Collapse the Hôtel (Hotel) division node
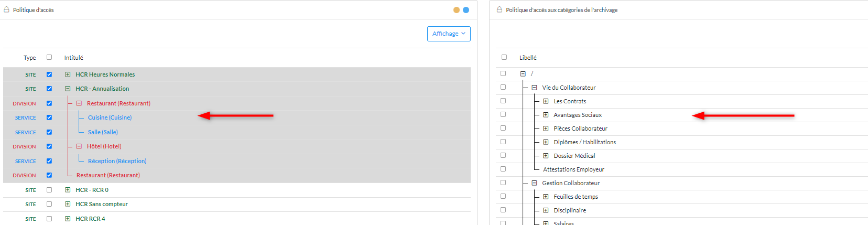 79,146
